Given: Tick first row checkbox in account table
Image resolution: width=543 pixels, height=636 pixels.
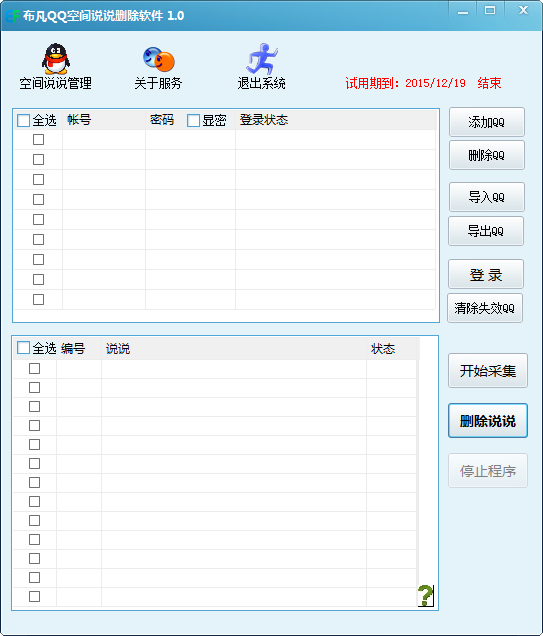Looking at the screenshot, I should click(x=39, y=140).
